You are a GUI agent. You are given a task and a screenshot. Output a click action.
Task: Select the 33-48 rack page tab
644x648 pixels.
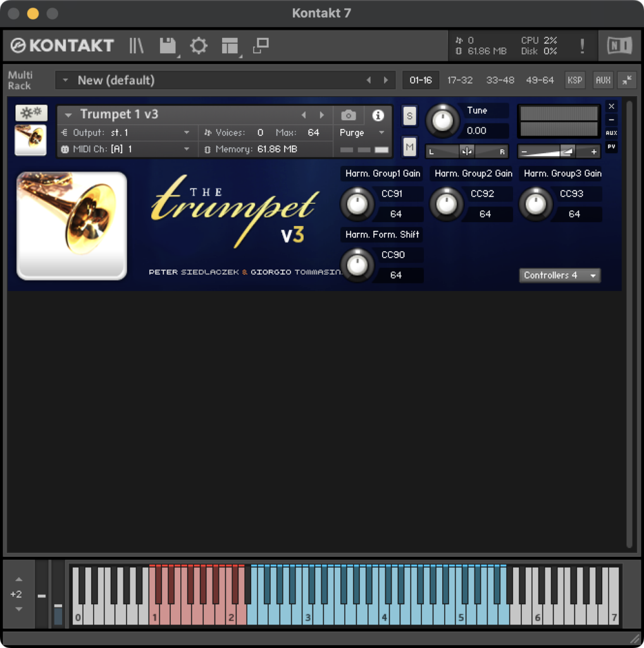500,80
